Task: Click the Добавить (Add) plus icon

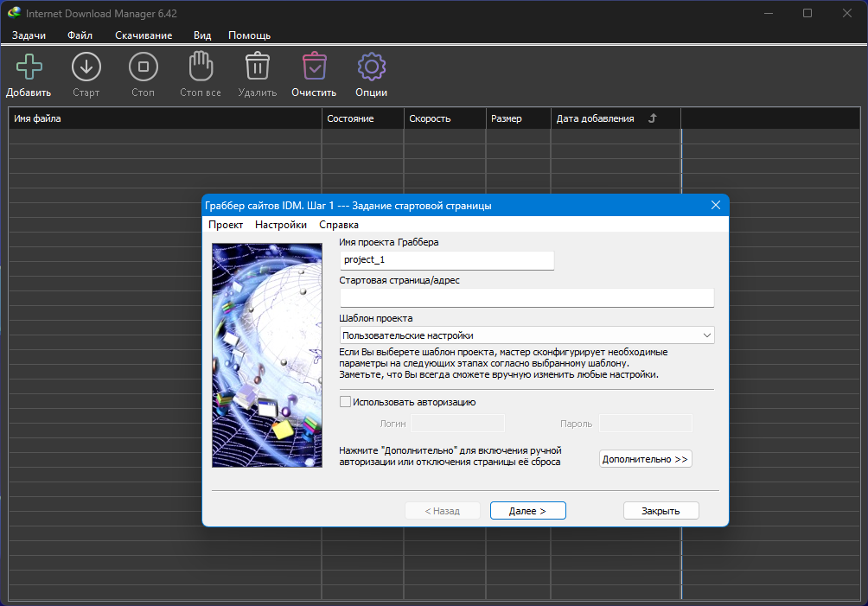Action: (x=29, y=67)
